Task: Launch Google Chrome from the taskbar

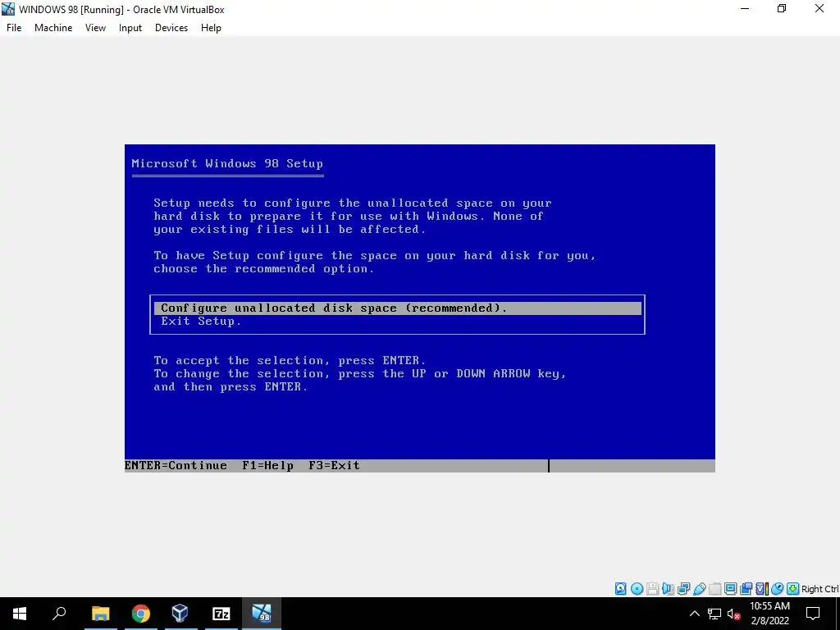Action: [141, 614]
